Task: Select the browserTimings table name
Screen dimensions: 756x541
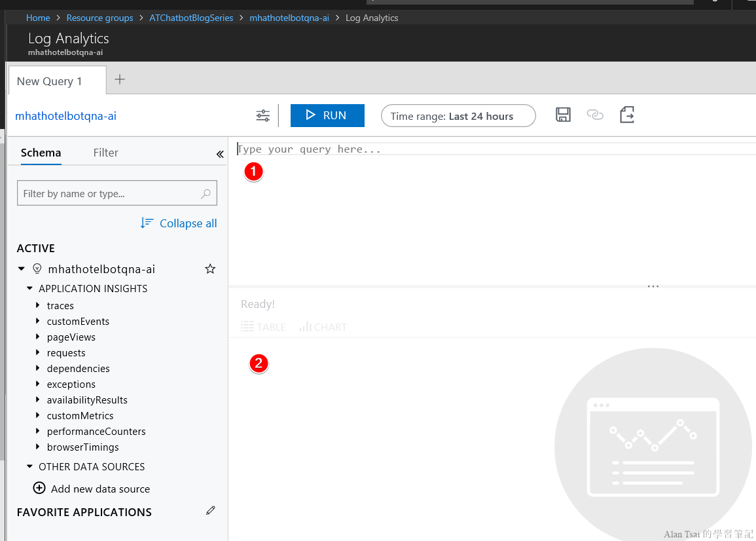Action: (x=82, y=447)
